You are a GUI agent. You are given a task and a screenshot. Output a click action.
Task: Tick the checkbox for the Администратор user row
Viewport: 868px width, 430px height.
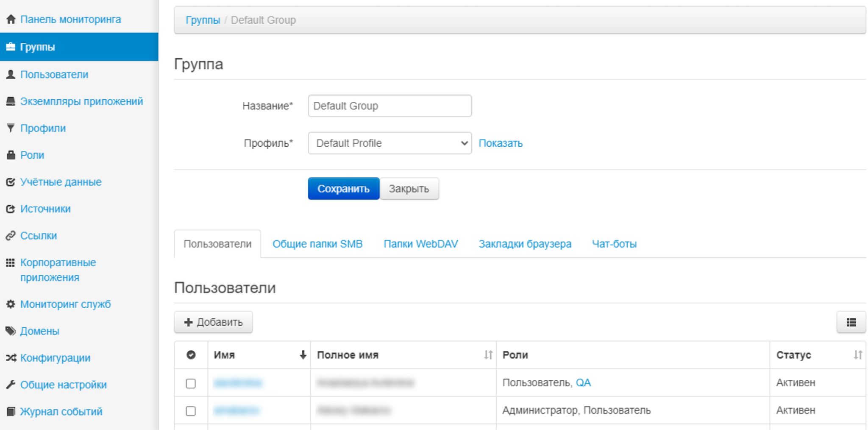191,411
